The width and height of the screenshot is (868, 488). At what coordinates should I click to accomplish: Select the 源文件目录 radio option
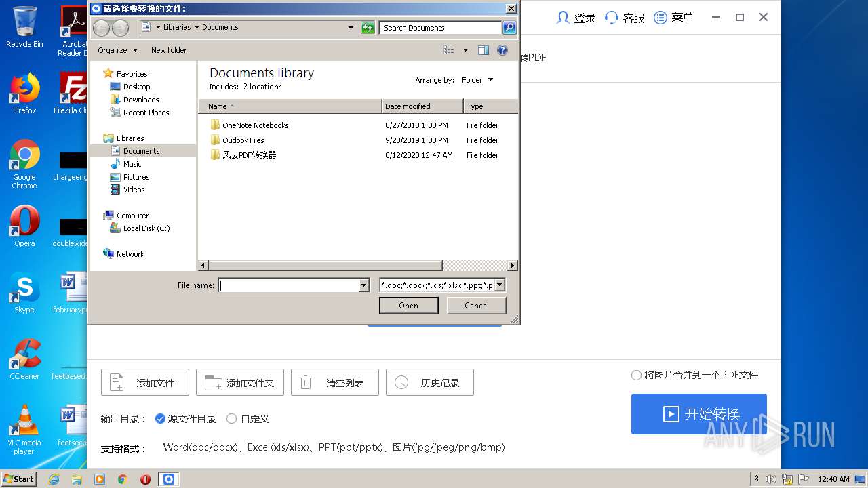160,419
